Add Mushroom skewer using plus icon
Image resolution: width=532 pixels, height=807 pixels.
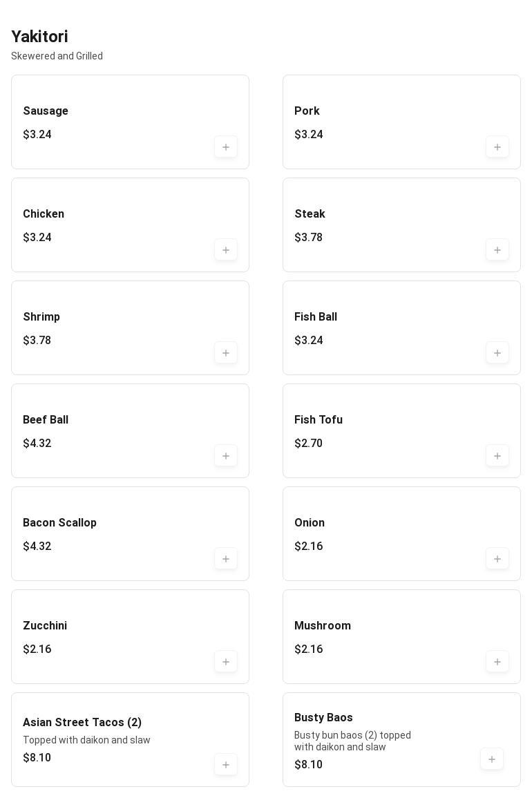(x=497, y=662)
